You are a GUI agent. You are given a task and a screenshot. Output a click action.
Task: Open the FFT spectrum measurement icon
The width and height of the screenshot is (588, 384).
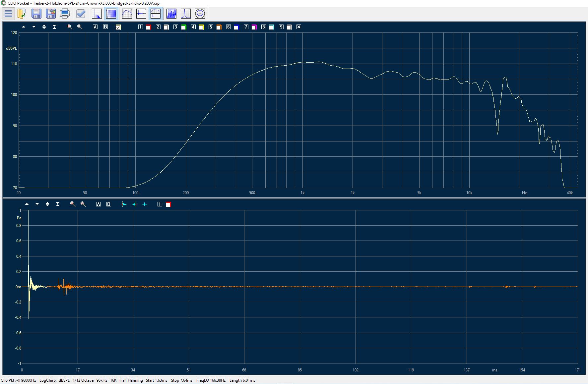click(x=97, y=14)
